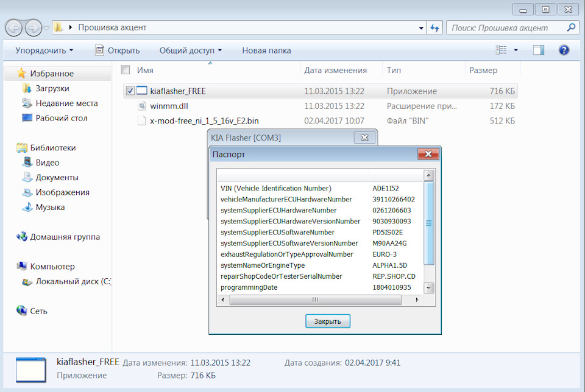Close the Паспорт dialog with the X
This screenshot has width=585, height=392.
(x=428, y=154)
